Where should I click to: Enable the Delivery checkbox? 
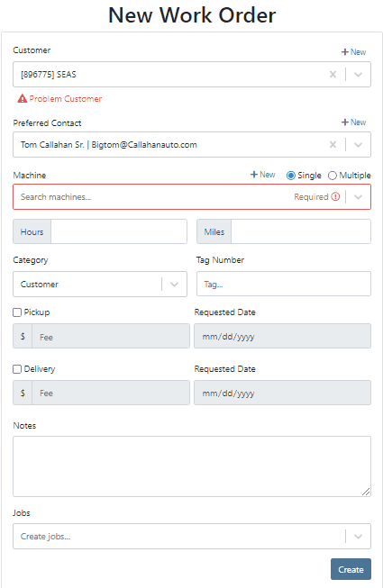17,369
